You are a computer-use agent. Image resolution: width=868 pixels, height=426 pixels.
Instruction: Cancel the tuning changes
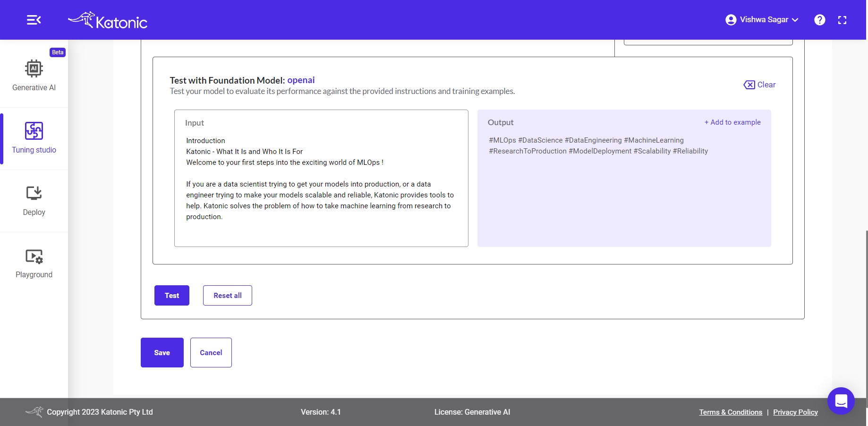pos(211,352)
